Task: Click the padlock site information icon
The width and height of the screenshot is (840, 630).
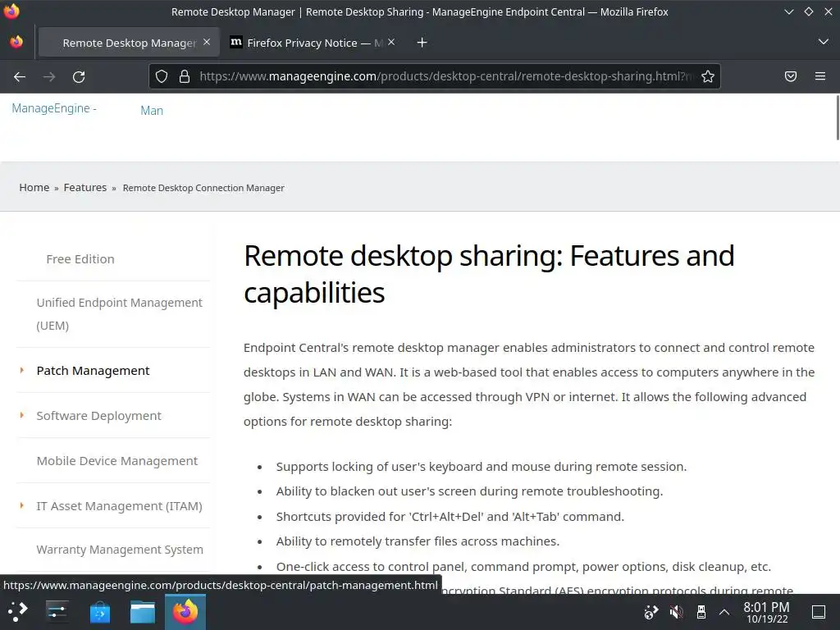Action: pyautogui.click(x=185, y=76)
